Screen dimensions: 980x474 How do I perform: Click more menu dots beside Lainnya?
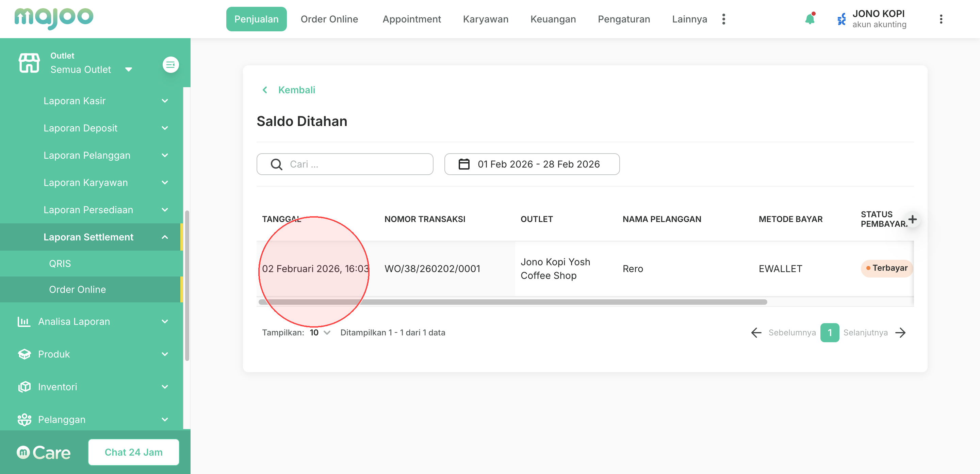tap(723, 19)
